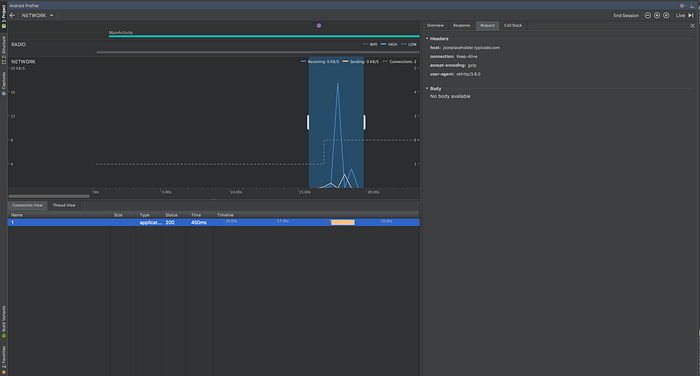Close the request details panel
700x376 pixels.
(x=692, y=25)
